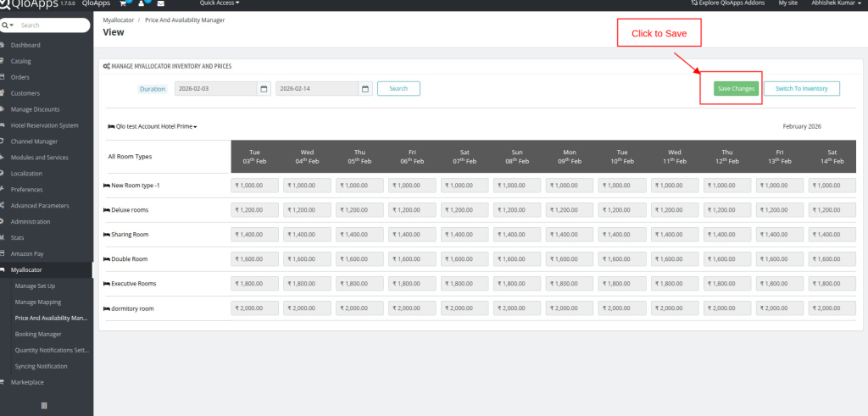Screen dimensions: 868x416
Task: Open the Qlo test Account Hotel Prime dropdown
Action: pyautogui.click(x=153, y=126)
